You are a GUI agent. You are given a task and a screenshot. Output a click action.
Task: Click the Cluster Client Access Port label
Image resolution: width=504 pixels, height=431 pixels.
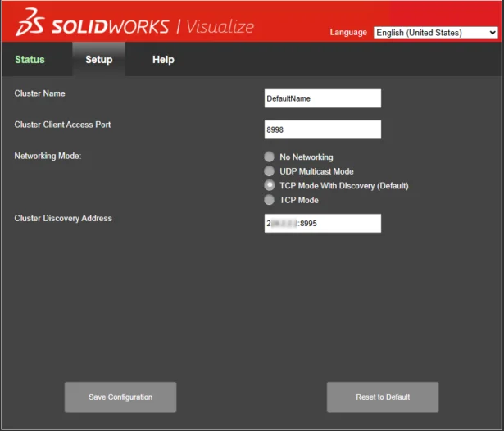coord(62,125)
